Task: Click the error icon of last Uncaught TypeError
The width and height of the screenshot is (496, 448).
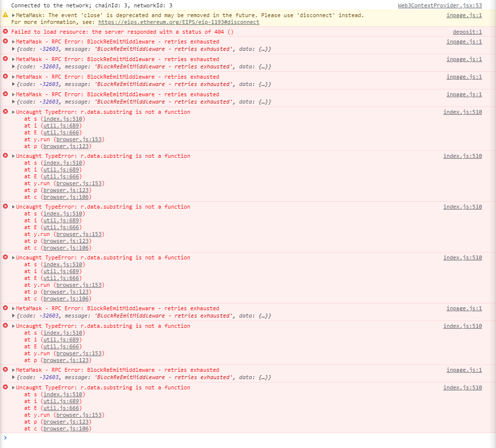Action: 5,387
